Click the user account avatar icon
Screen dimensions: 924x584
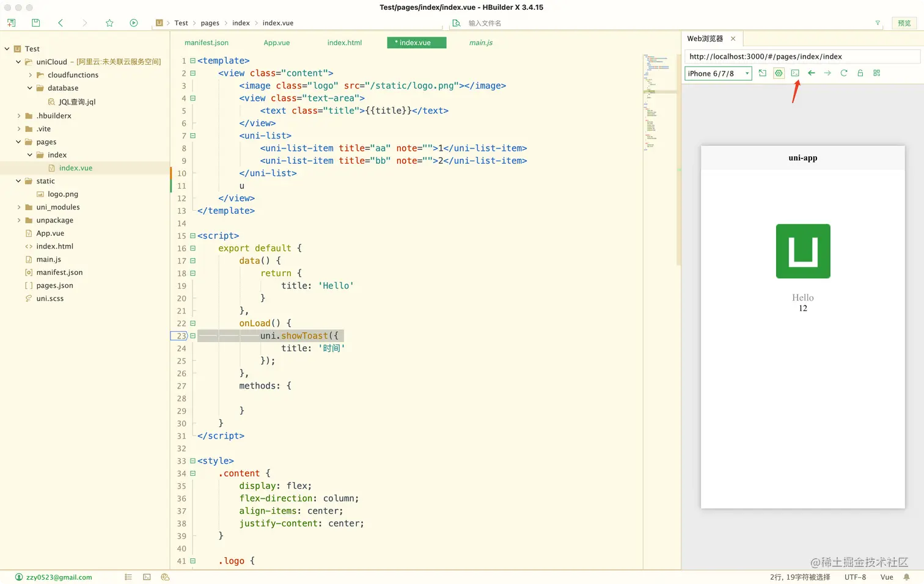click(x=19, y=577)
